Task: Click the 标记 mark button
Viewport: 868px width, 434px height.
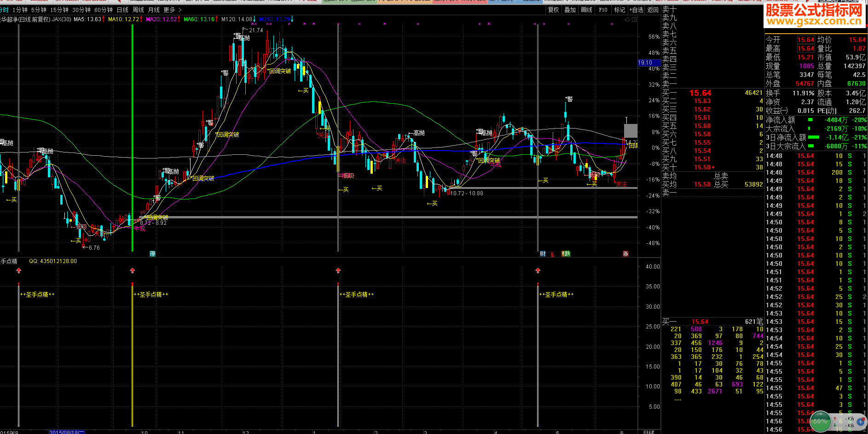Action: click(x=619, y=10)
